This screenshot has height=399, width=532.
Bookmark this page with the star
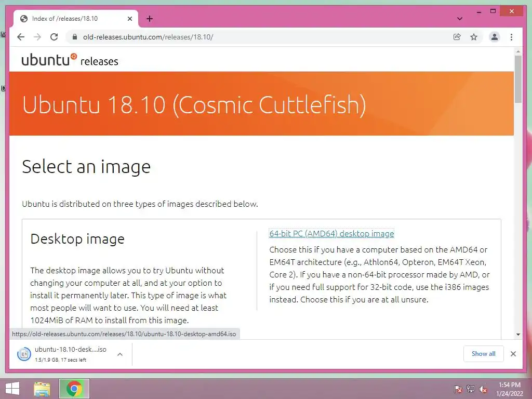click(x=474, y=37)
